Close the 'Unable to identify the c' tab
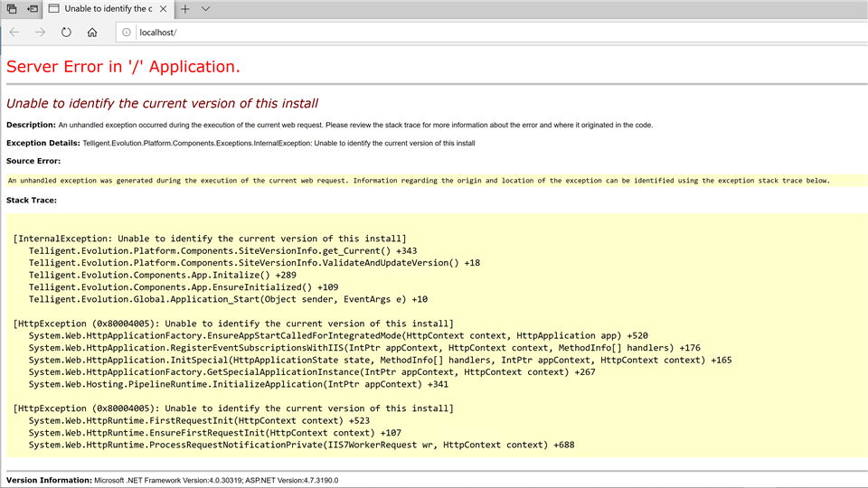 (163, 9)
